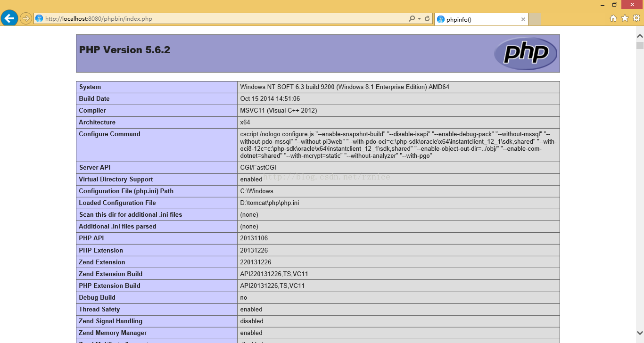Close the phpinfo() tab
The width and height of the screenshot is (644, 343).
523,19
